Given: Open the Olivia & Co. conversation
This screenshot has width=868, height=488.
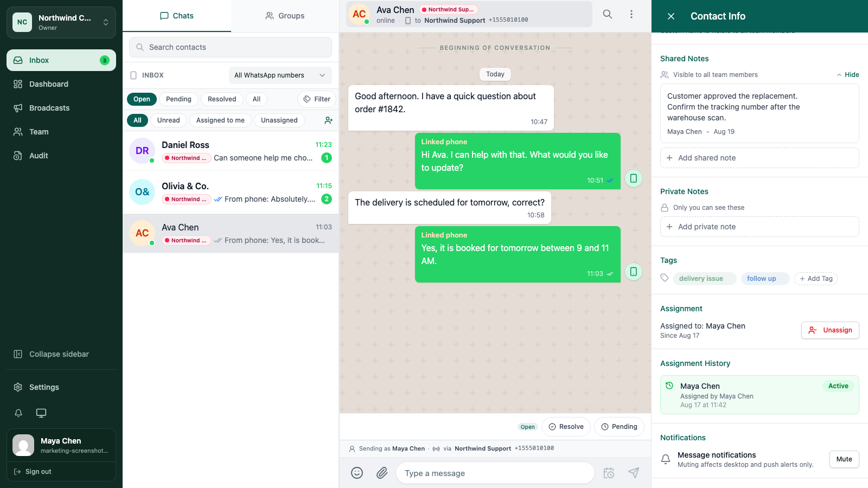Looking at the screenshot, I should [x=231, y=192].
